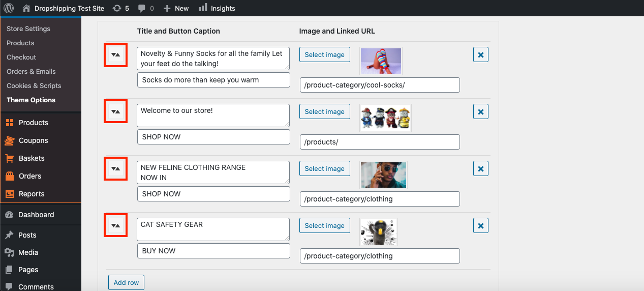Click the colorful socks thumbnail image

point(381,61)
